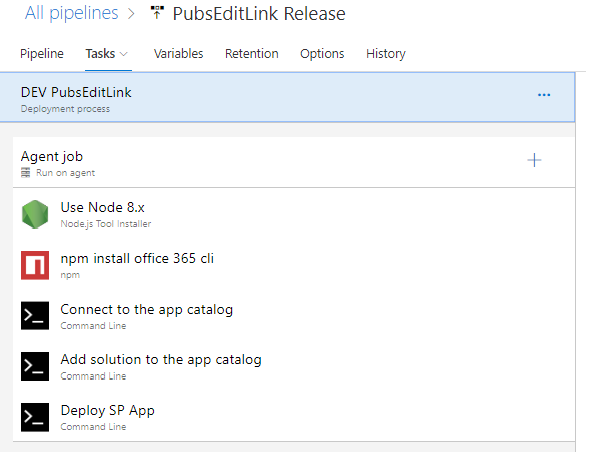The image size is (608, 452).
Task: Select the Options tab
Action: [322, 53]
